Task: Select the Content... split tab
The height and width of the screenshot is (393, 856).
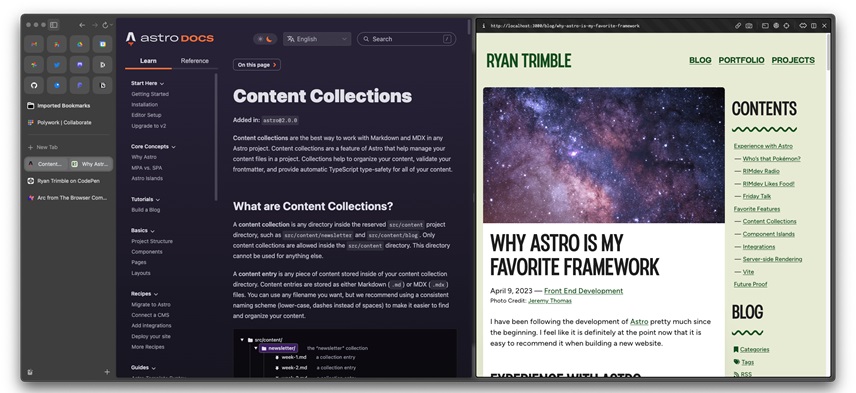Action: tap(46, 164)
